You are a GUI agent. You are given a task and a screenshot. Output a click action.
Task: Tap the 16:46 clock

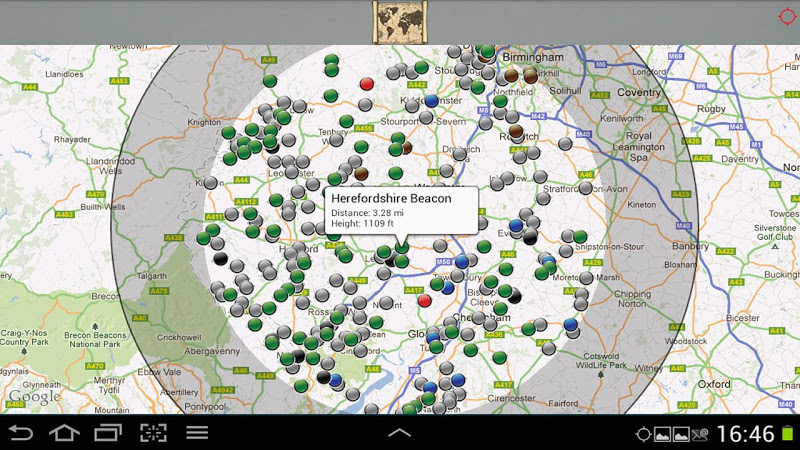click(x=746, y=434)
